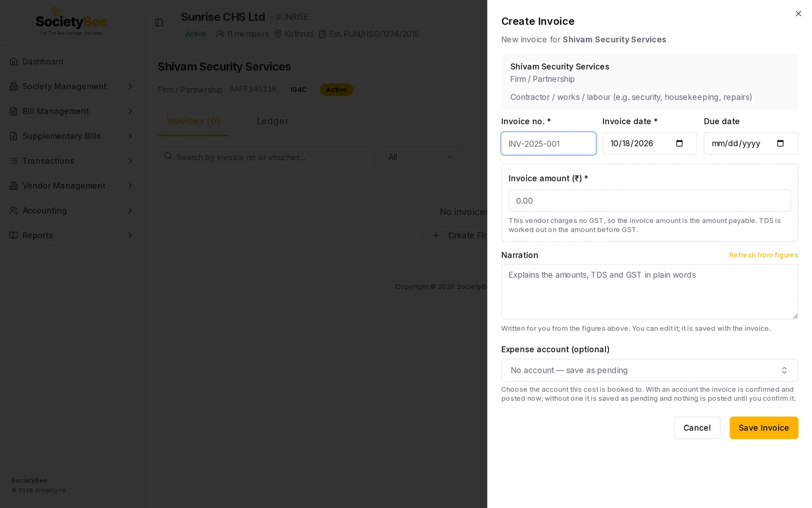Open the Invoice date calendar picker
Screen dimensions: 812x508
(680, 143)
